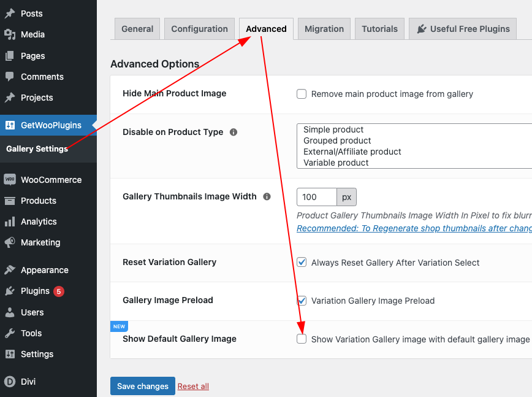This screenshot has width=532, height=397.
Task: Click the Media library icon
Action: 10,34
